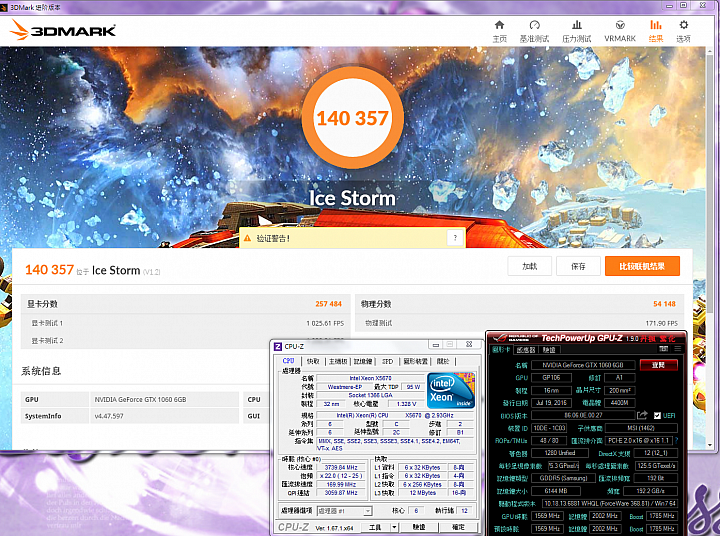Viewport: 720px width, 536px height.
Task: Open the Results (结果) section
Action: coord(656,31)
